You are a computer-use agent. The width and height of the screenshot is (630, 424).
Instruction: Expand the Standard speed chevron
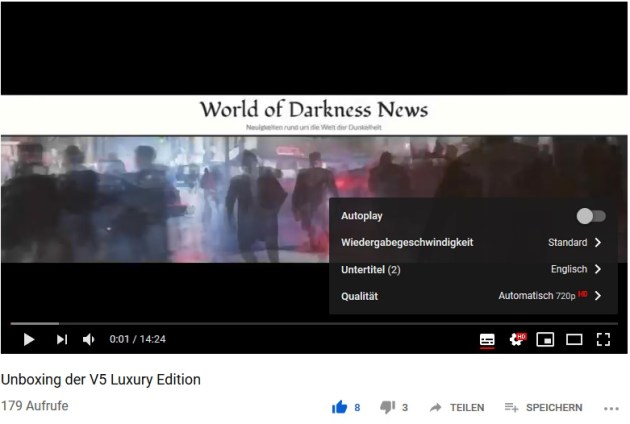[598, 242]
